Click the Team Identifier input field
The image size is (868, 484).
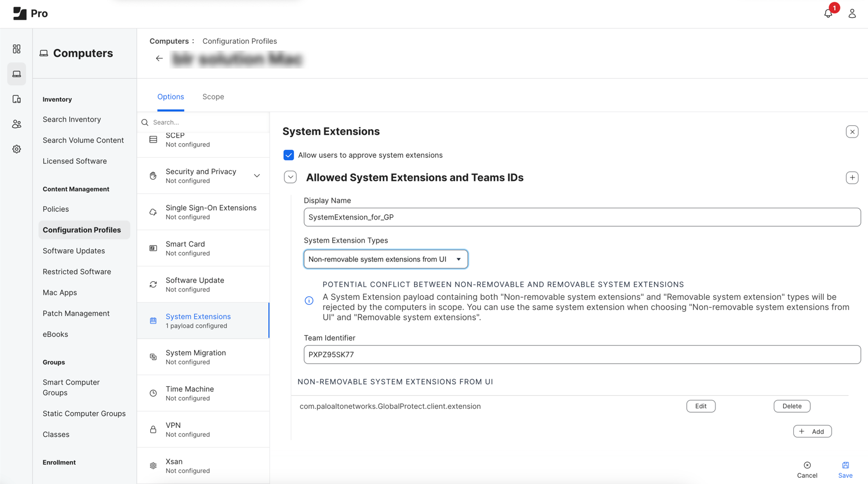tap(582, 355)
